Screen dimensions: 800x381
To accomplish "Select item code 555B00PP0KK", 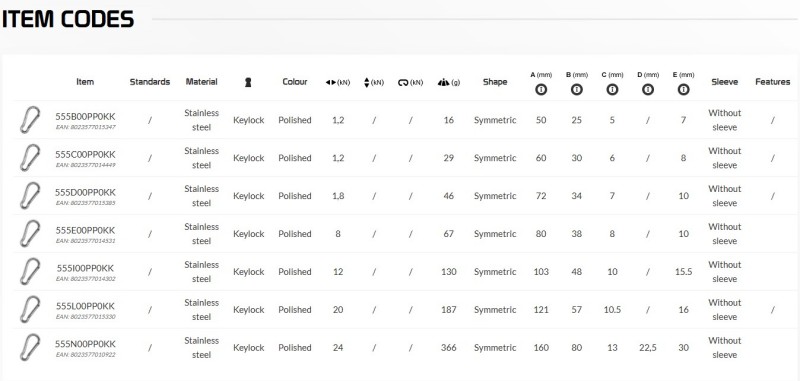I will coord(85,116).
